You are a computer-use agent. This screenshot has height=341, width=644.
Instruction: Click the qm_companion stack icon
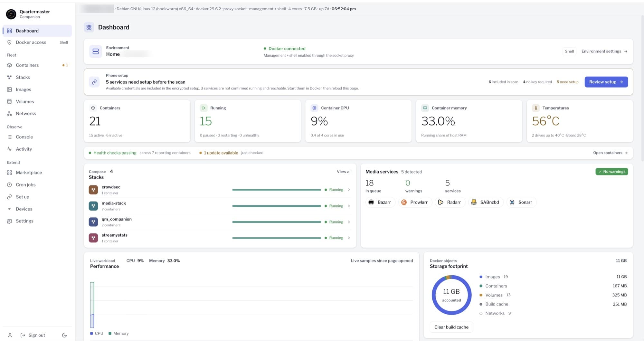(x=93, y=222)
